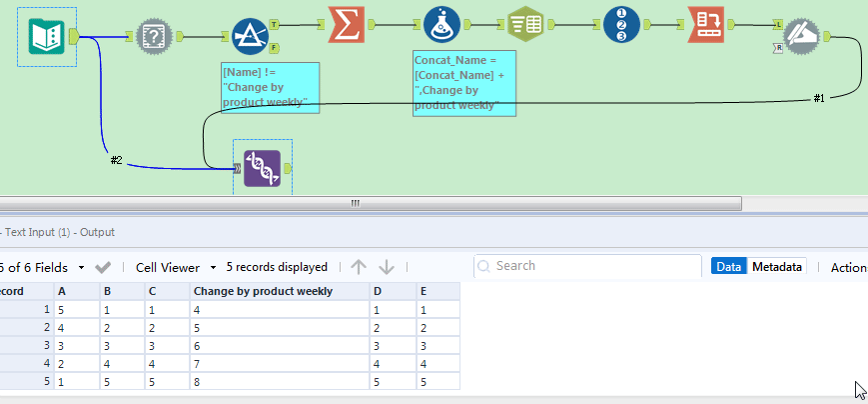This screenshot has width=868, height=404.
Task: Switch to Data view
Action: (728, 267)
